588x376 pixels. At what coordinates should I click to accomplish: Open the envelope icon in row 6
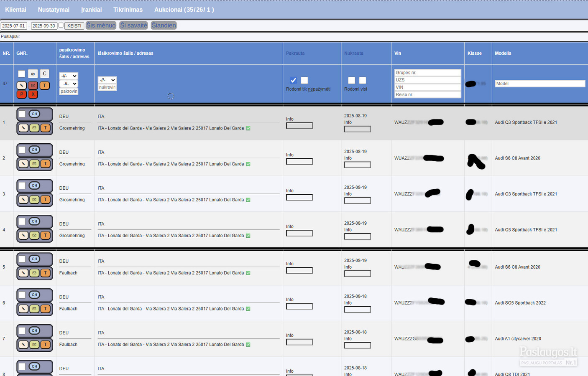coord(34,309)
